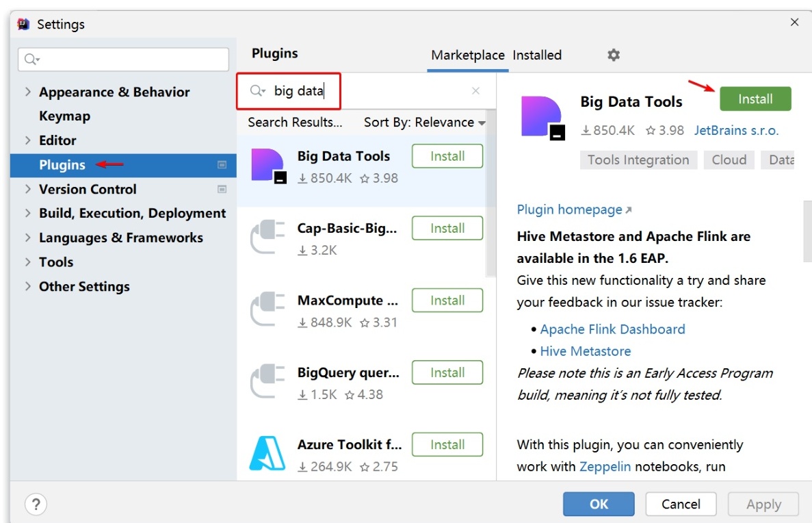Screen dimensions: 812x523
Task: Select Plugins in settings tree
Action: tap(123, 165)
